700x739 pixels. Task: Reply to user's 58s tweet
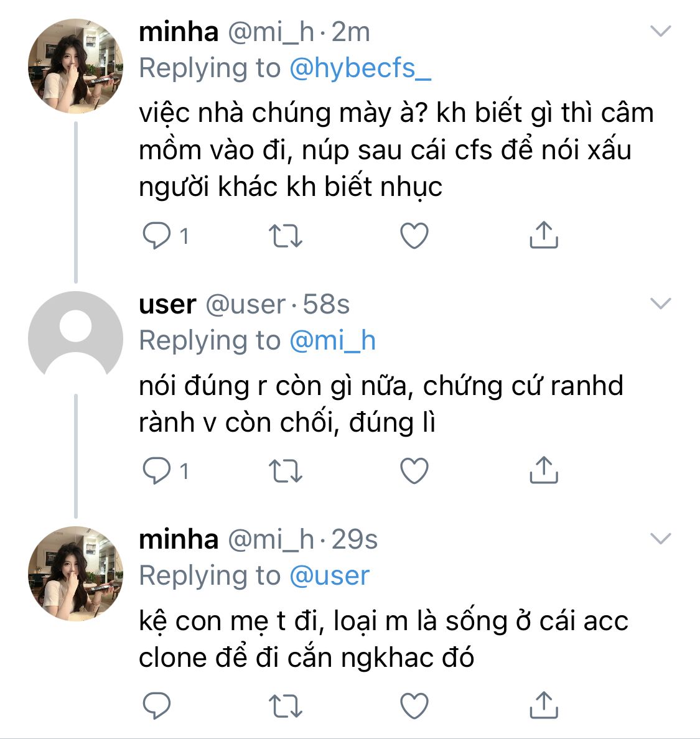[x=156, y=471]
